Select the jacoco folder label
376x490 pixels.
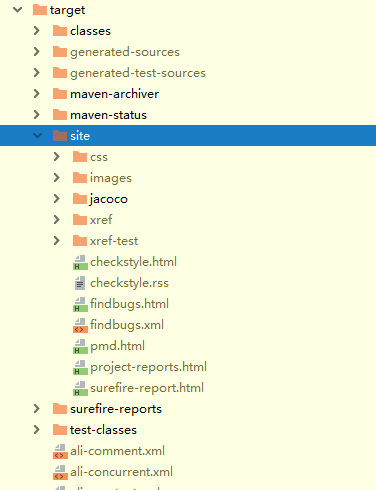click(x=109, y=199)
